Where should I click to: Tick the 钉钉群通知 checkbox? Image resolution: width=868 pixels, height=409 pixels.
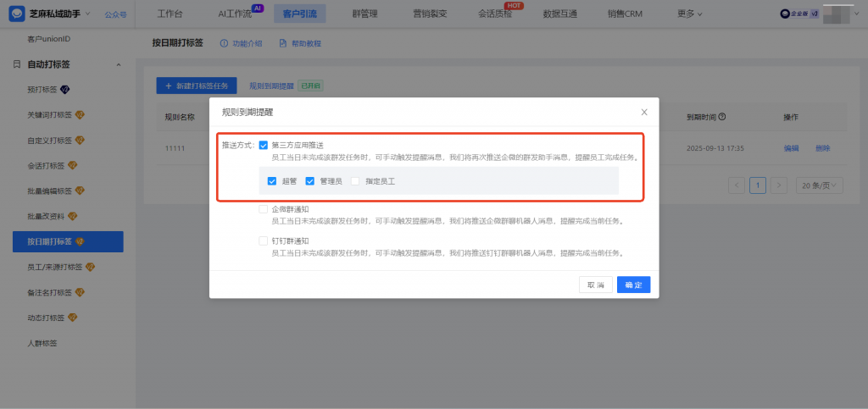264,240
